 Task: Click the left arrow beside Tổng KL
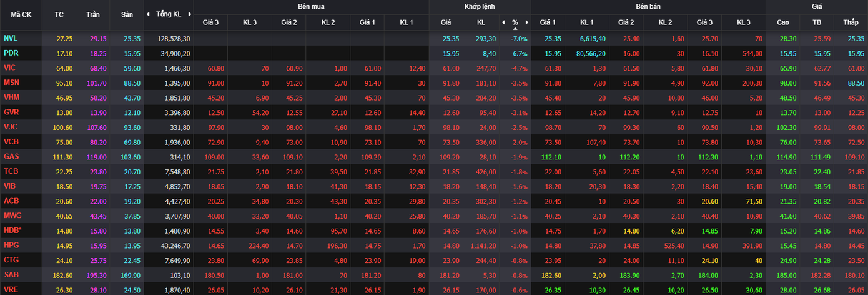click(148, 14)
